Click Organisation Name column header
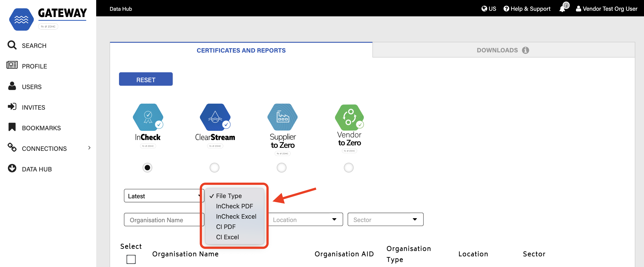This screenshot has height=267, width=644. click(185, 254)
